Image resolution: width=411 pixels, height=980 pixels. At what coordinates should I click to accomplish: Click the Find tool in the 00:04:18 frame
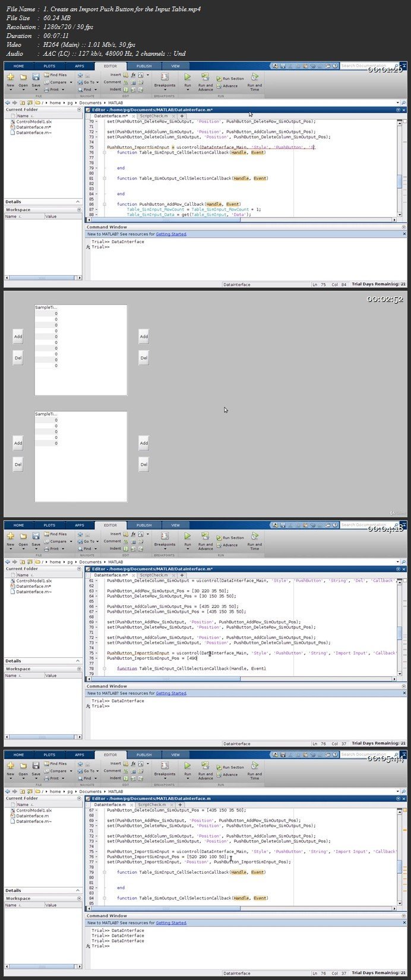[x=87, y=548]
